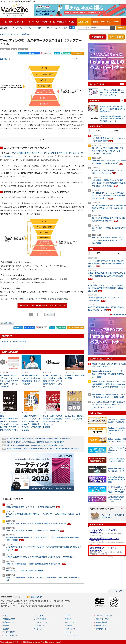Click 次ページ 「正しい顧客に売れる」 button
This screenshot has height=644, width=126.
click(x=42, y=306)
